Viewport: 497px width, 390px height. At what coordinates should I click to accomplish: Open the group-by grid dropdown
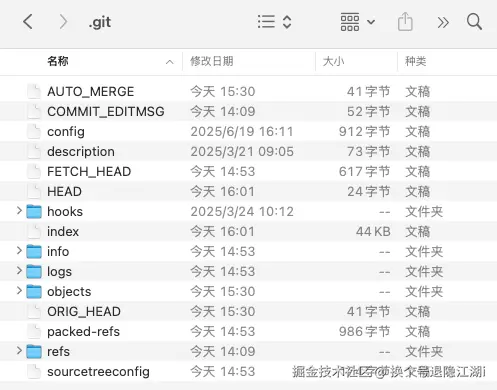click(358, 22)
